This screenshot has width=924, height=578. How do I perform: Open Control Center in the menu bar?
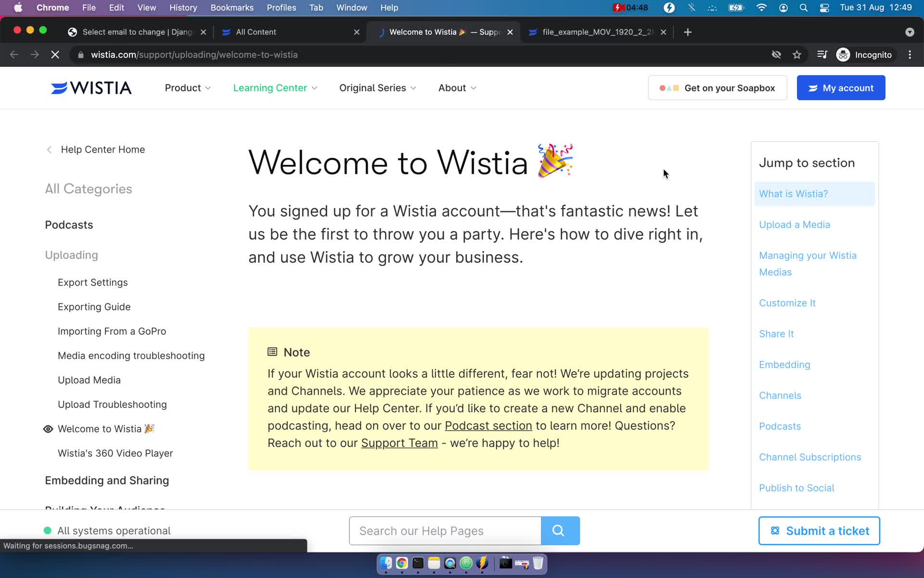[x=824, y=8]
